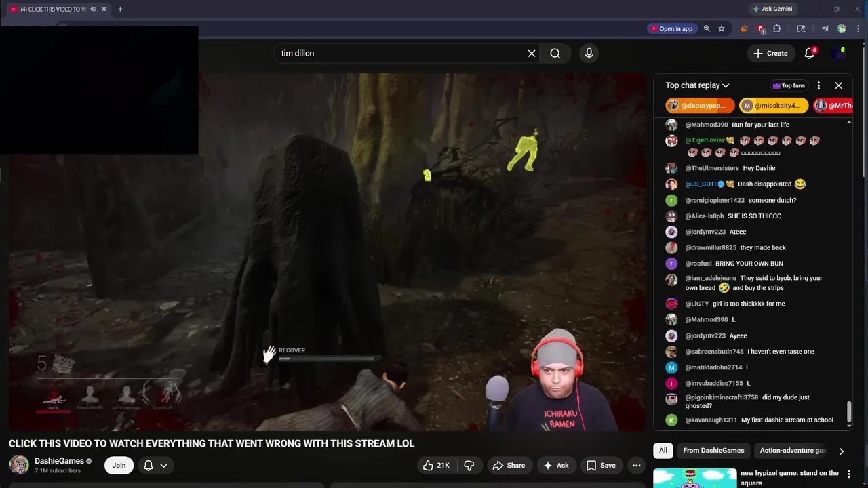Open the browser extensions puzzle icon
Screen dimensions: 868x488
tap(777, 28)
